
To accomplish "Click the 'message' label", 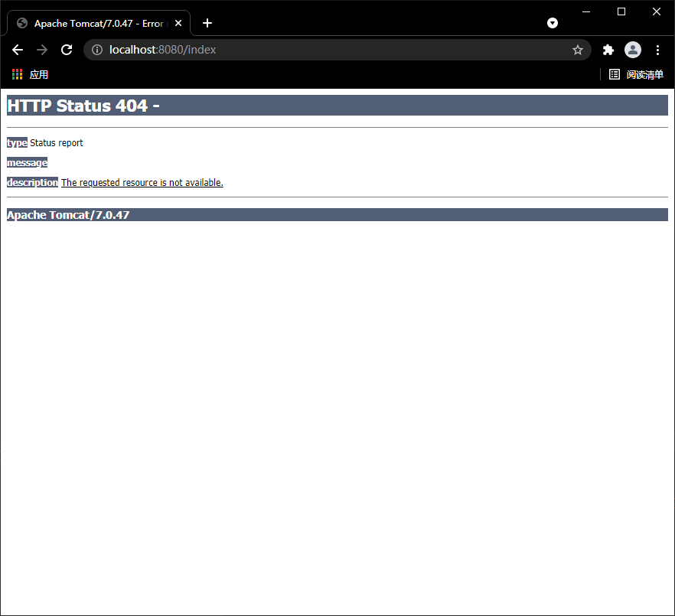I will tap(27, 163).
